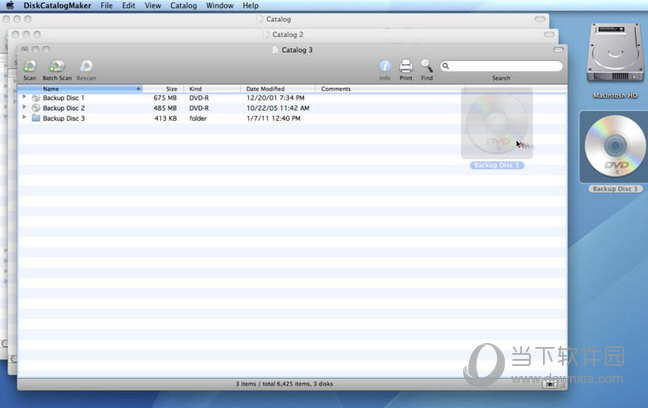This screenshot has height=408, width=648.
Task: Click the 'Macintosh HD' desktop label
Action: [615, 95]
